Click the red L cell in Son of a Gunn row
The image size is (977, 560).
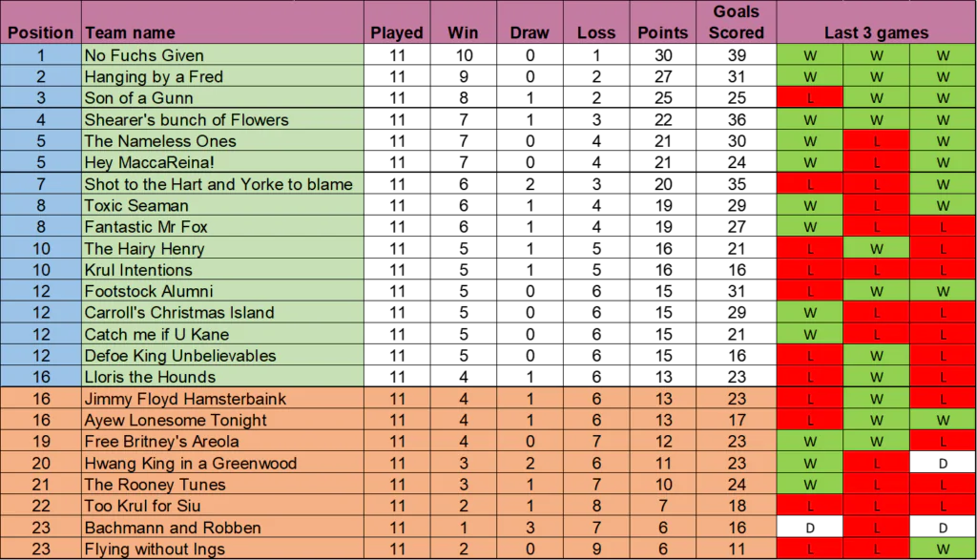click(x=810, y=98)
